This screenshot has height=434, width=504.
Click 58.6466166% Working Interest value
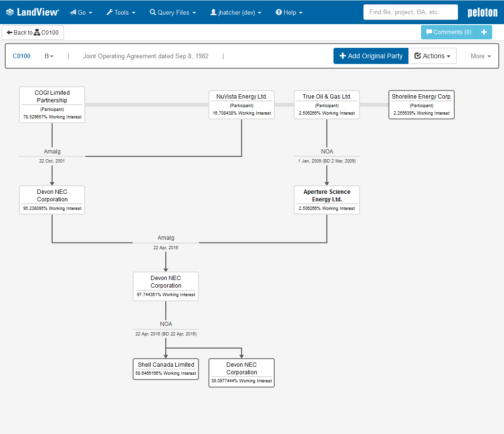(165, 373)
